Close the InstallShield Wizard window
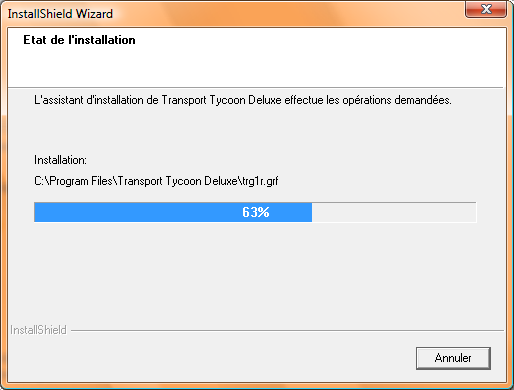Screen dimensions: 514x390 (486, 9)
